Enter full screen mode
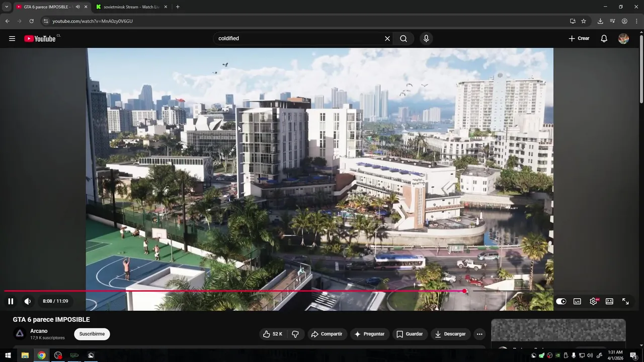Screen dimensions: 644x362 coord(625,302)
